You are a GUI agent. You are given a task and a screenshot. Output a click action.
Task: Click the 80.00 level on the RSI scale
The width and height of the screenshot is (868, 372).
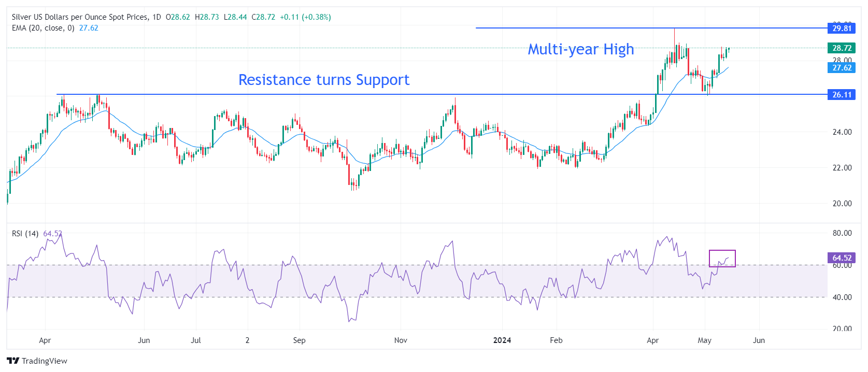click(x=842, y=233)
